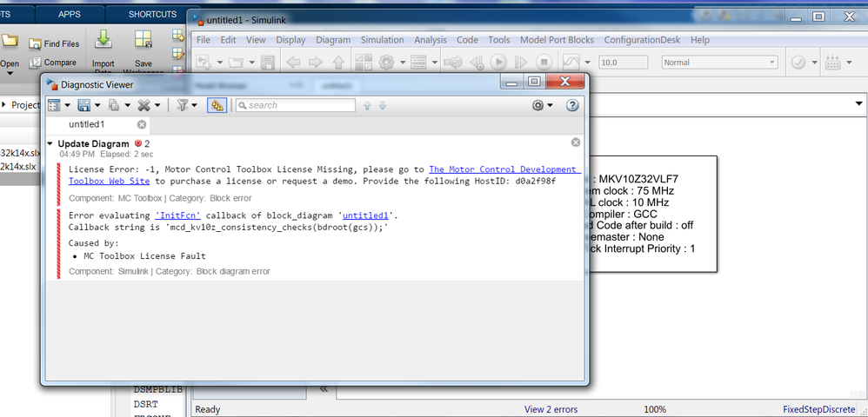Open Model Port Blocks menu
Image resolution: width=868 pixels, height=417 pixels.
tap(557, 40)
